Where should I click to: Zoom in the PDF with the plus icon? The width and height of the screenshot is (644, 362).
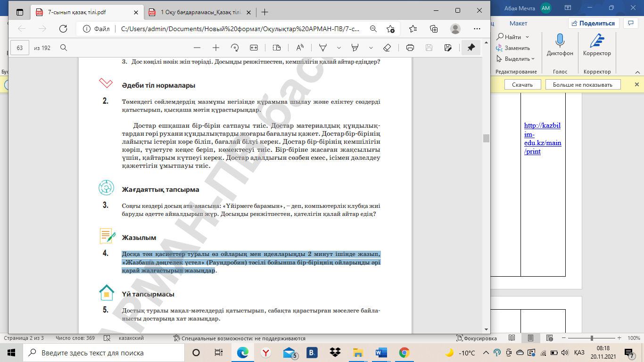pos(216,48)
